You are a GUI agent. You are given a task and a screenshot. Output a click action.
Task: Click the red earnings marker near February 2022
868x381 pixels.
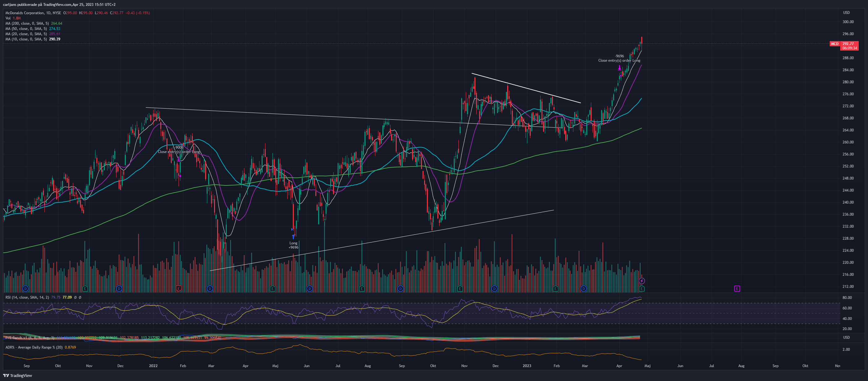[x=179, y=288]
